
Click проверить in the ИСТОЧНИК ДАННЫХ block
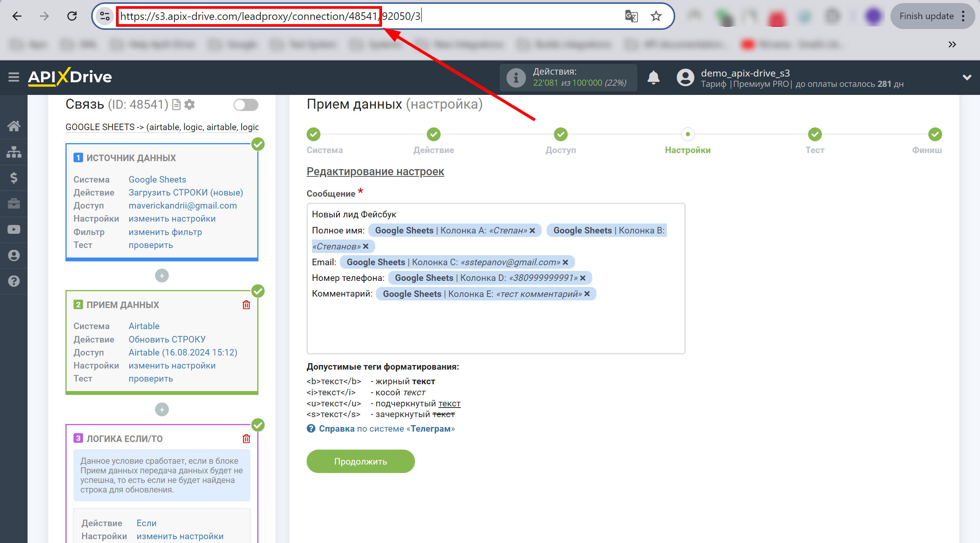[150, 245]
